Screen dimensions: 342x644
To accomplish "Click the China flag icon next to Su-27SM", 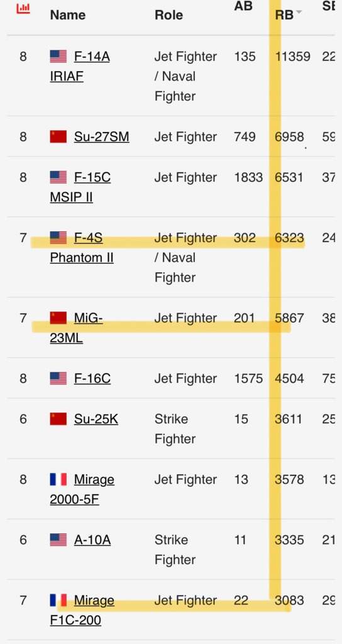I will click(x=58, y=136).
